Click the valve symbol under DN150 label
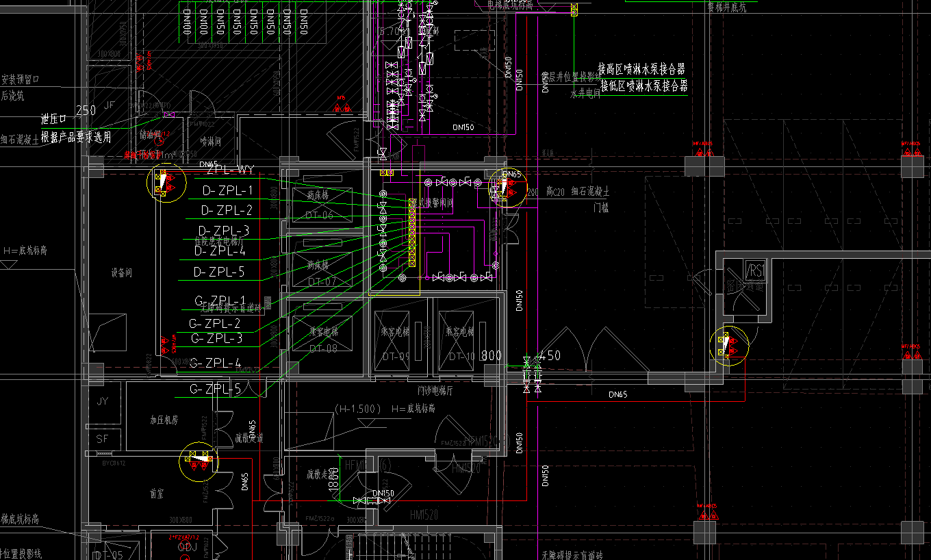This screenshot has height=560, width=931. pyautogui.click(x=371, y=501)
